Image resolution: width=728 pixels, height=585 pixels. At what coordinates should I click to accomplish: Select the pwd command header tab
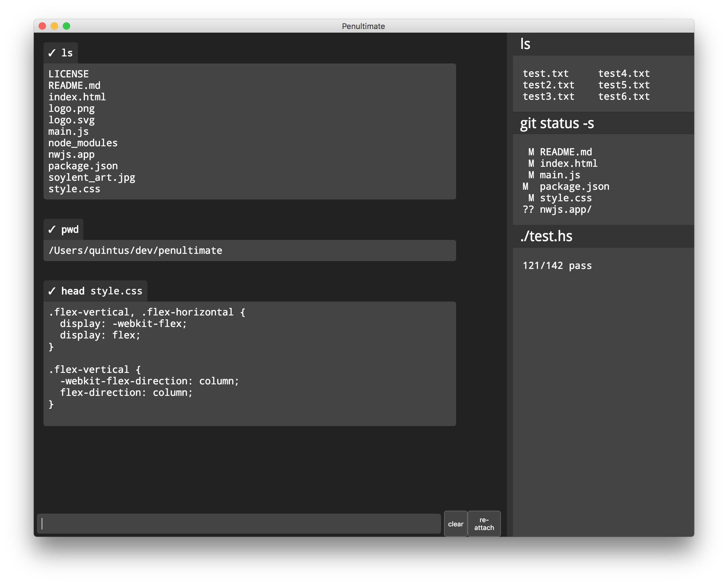(x=69, y=230)
